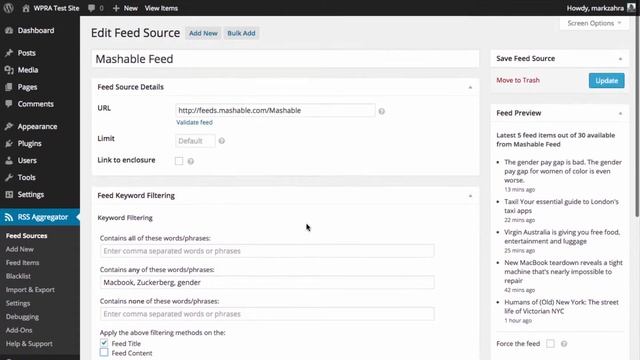Open Debugging submenu item
The image size is (640, 360).
[22, 317]
